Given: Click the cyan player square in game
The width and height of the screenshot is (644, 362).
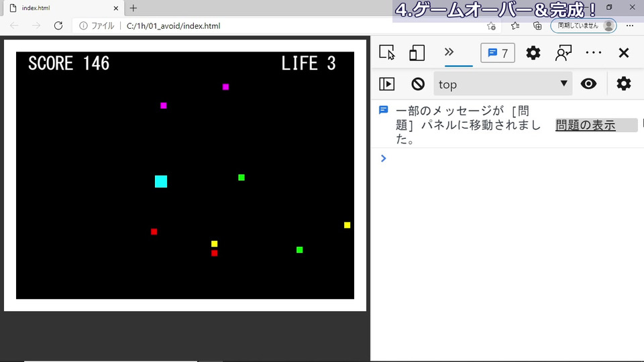Looking at the screenshot, I should point(161,182).
